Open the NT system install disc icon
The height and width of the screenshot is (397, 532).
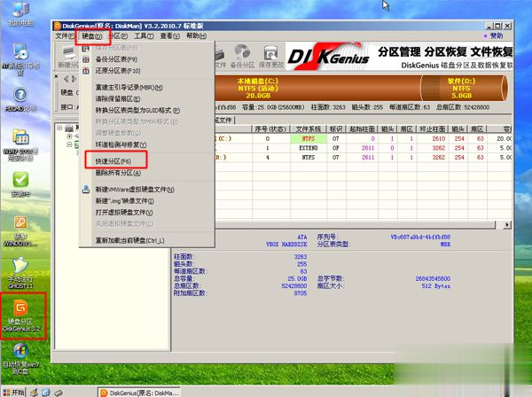[x=20, y=59]
